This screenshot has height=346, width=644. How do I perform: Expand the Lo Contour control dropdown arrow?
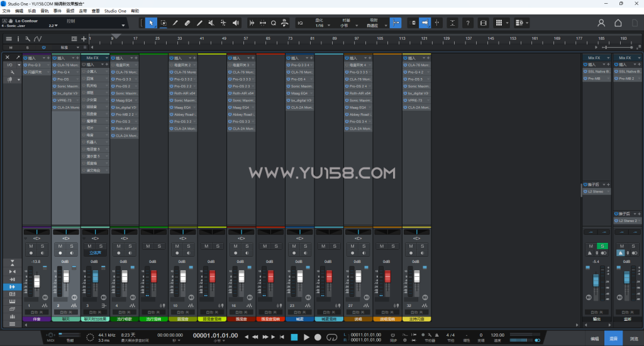click(x=123, y=25)
